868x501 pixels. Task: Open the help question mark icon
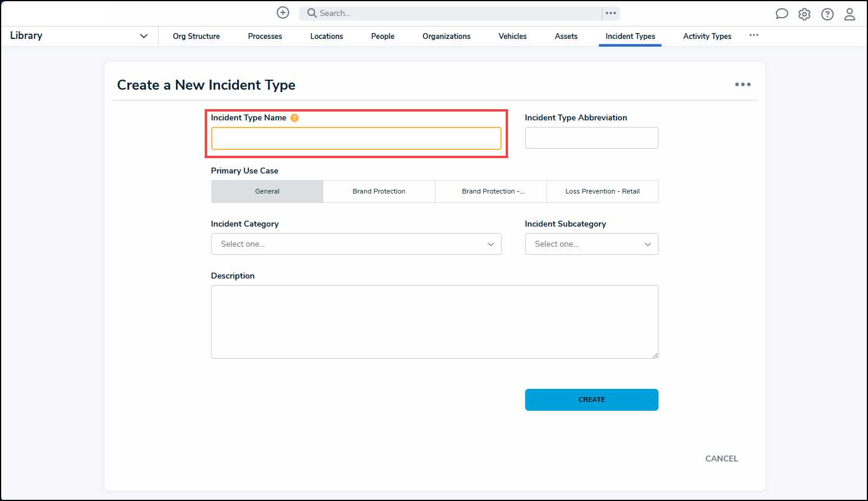coord(827,14)
